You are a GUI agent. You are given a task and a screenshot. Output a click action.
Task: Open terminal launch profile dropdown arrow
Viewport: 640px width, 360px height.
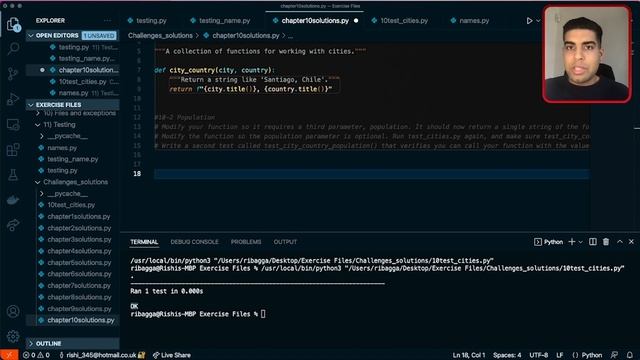(580, 242)
